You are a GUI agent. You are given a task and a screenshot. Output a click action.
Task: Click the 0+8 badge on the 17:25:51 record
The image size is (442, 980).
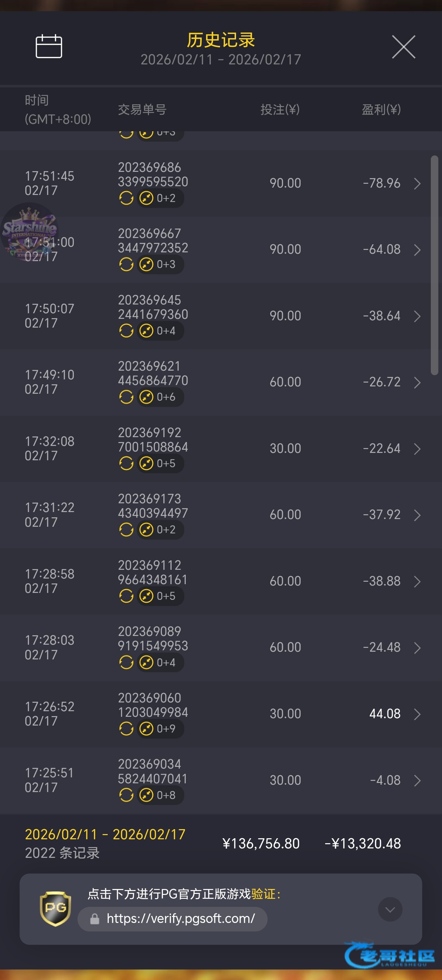click(x=161, y=795)
